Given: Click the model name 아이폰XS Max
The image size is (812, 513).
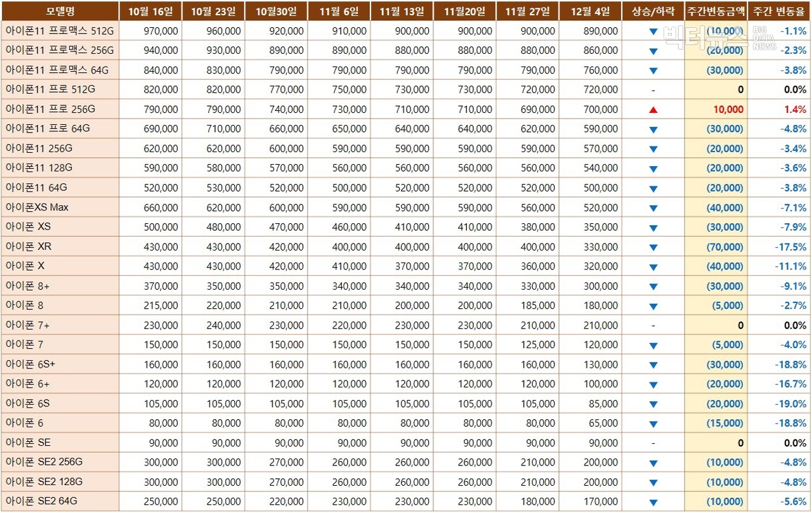Looking at the screenshot, I should click(x=37, y=207).
